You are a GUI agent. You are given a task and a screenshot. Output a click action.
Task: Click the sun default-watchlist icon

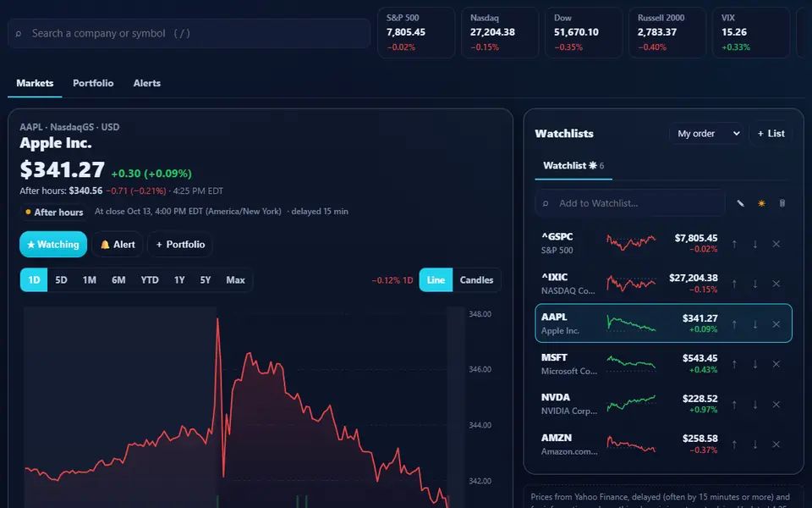(761, 203)
